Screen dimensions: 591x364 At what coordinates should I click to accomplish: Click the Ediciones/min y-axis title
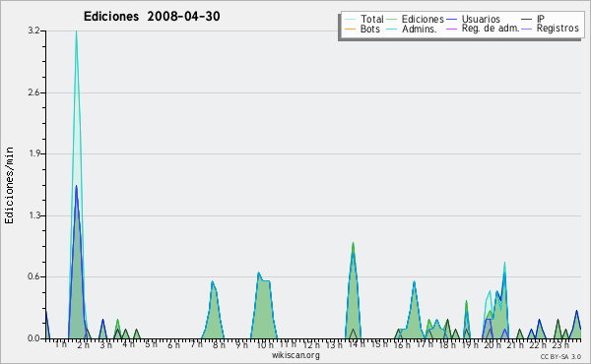tap(9, 185)
